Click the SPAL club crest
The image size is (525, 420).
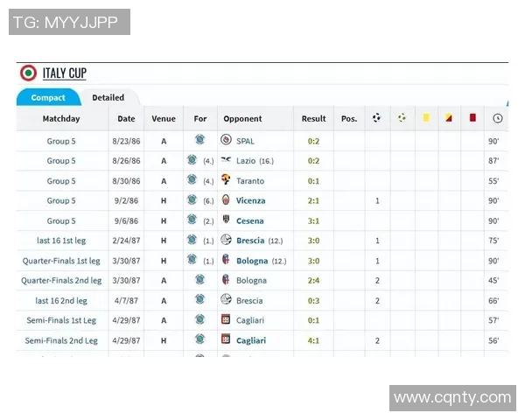tap(227, 141)
